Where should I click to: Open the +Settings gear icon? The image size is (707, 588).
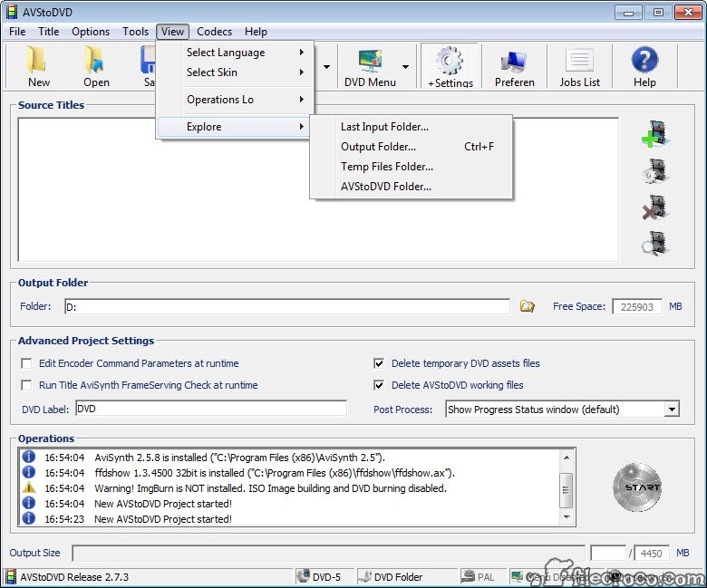450,61
